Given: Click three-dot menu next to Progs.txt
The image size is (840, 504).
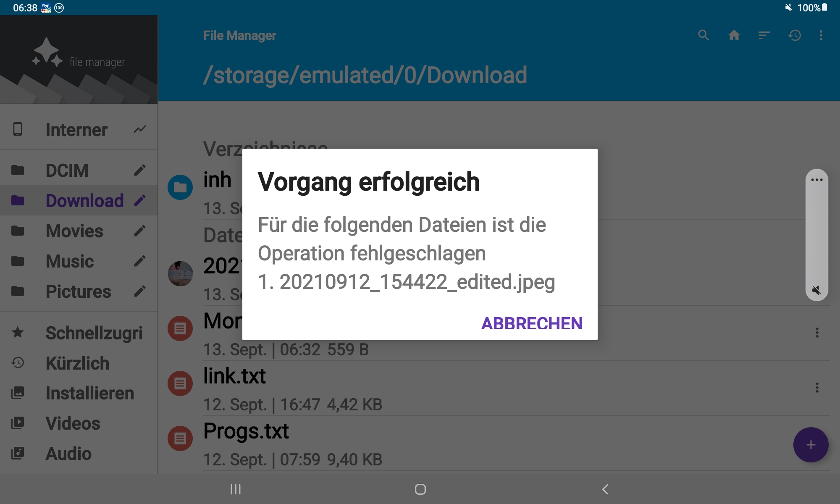Looking at the screenshot, I should [817, 444].
